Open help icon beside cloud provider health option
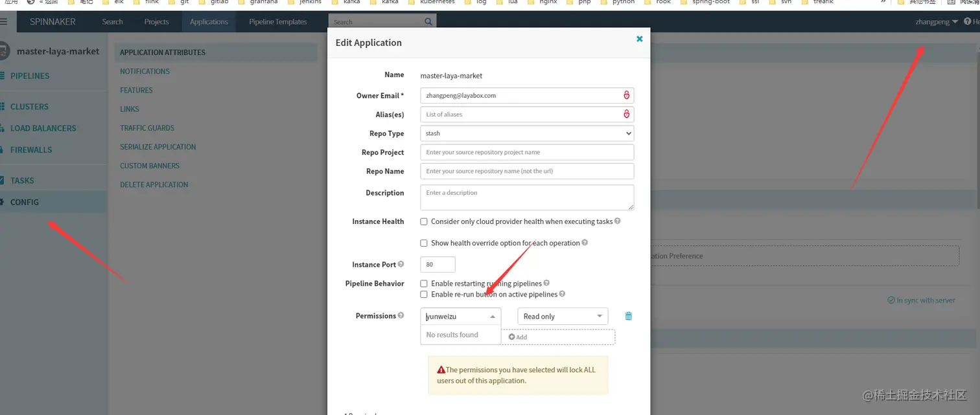The width and height of the screenshot is (980, 415). (x=617, y=221)
